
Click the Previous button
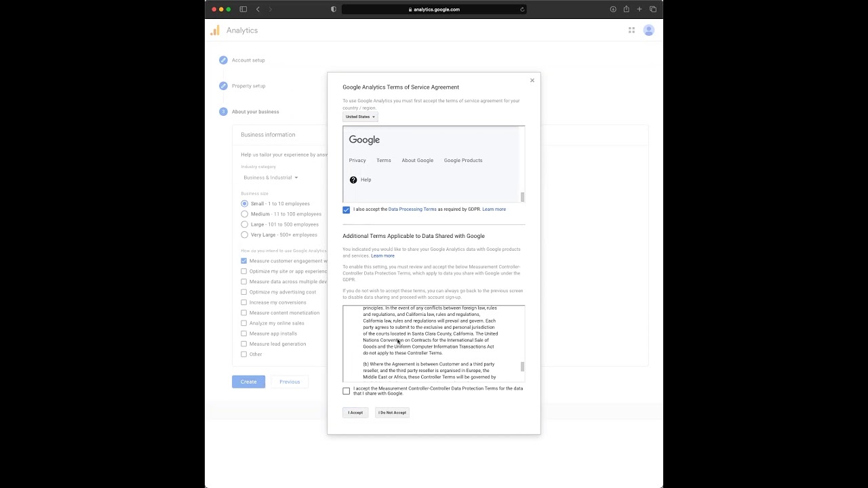pos(290,382)
